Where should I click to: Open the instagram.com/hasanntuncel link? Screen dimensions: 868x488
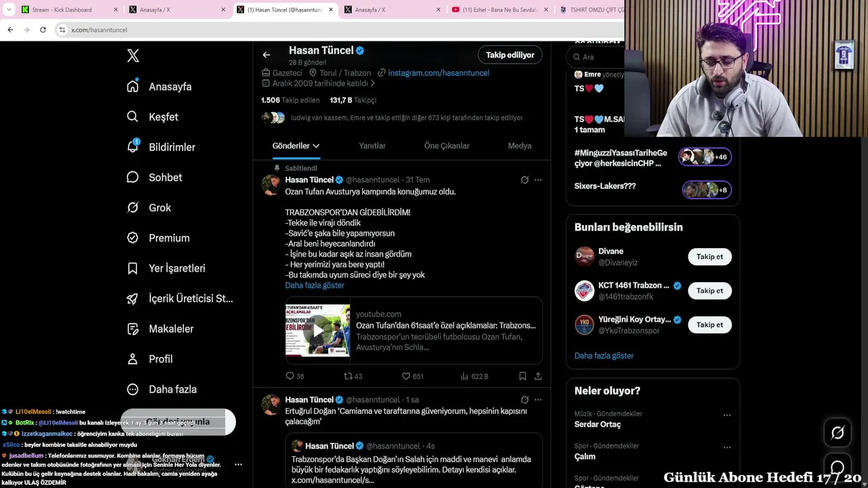tap(438, 73)
